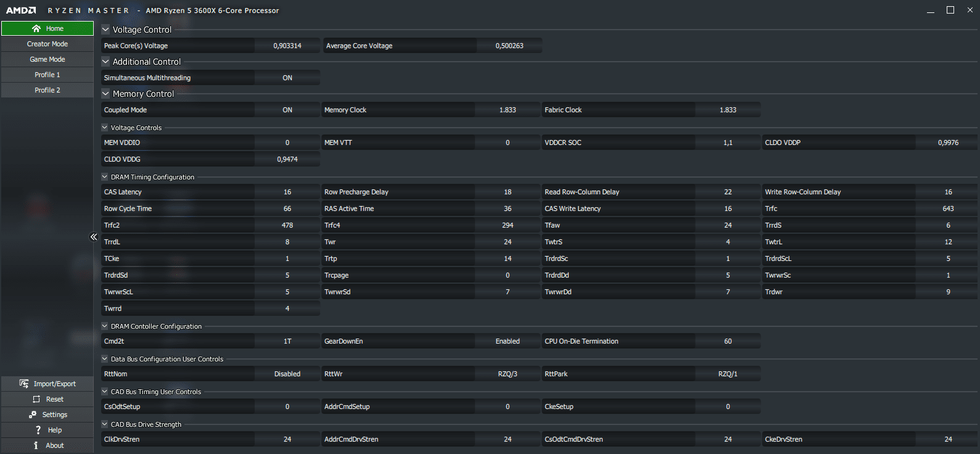Screen dimensions: 980x454
Task: Collapse DRAM Contoller Configuration subsection
Action: tap(105, 326)
